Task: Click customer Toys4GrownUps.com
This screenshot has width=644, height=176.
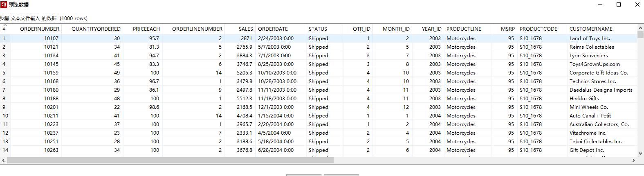Action: (x=595, y=64)
